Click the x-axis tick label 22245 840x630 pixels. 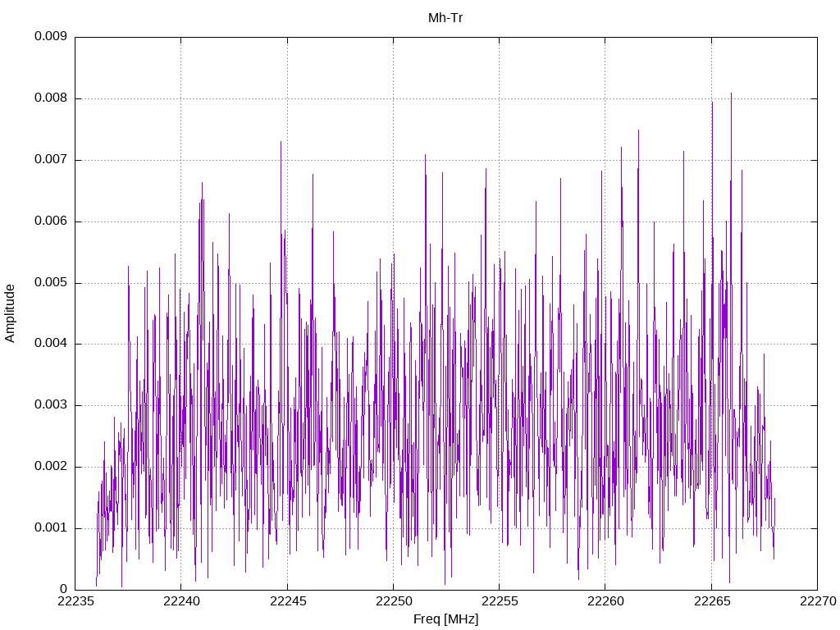click(x=288, y=601)
